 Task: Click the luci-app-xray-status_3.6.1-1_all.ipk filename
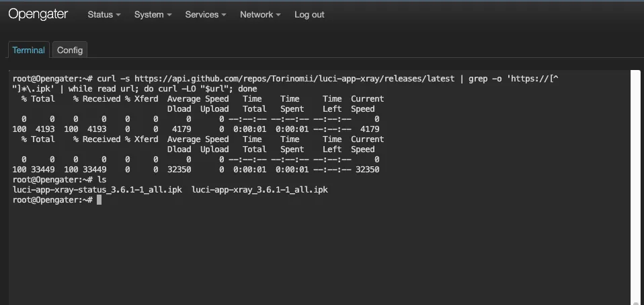pos(97,190)
